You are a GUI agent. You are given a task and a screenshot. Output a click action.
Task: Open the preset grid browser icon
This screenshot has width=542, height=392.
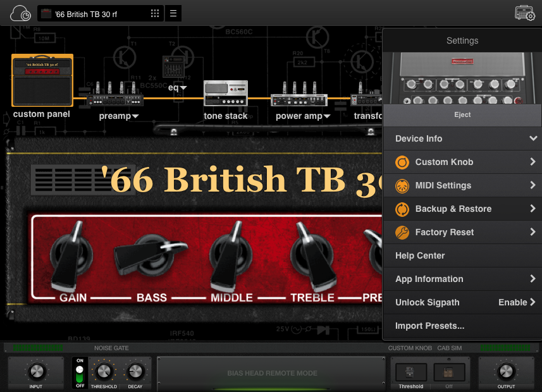[155, 13]
